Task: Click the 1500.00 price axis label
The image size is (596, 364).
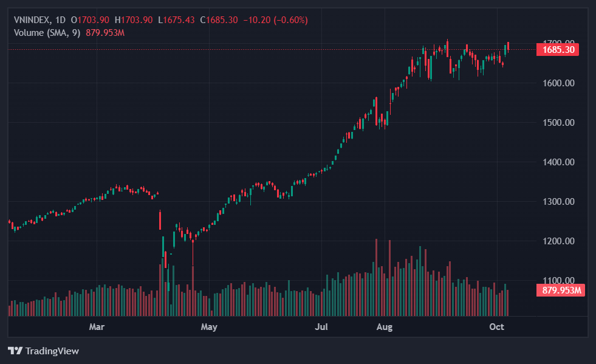Action: coord(558,123)
